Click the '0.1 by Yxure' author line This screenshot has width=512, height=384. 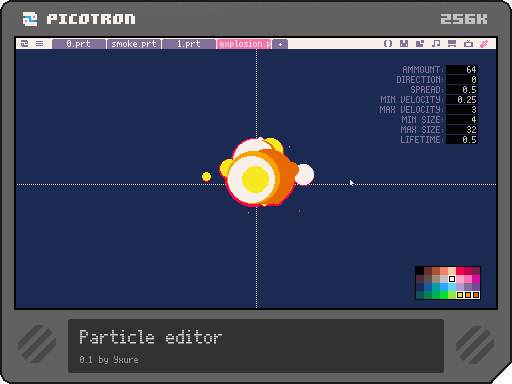coord(109,360)
